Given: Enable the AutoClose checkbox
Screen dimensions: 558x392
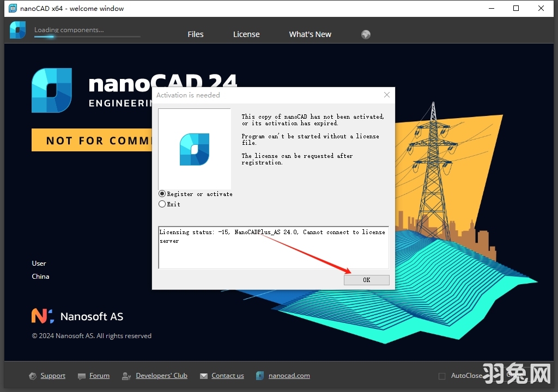Looking at the screenshot, I should (442, 375).
